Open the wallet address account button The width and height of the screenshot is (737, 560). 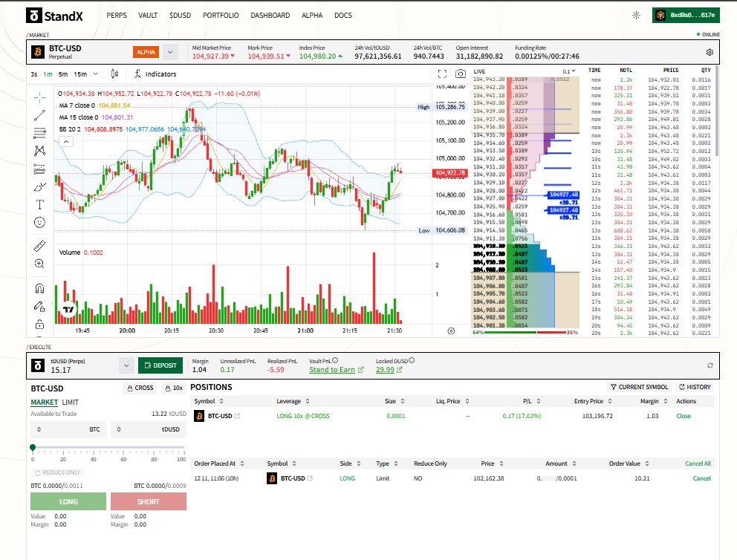[686, 15]
